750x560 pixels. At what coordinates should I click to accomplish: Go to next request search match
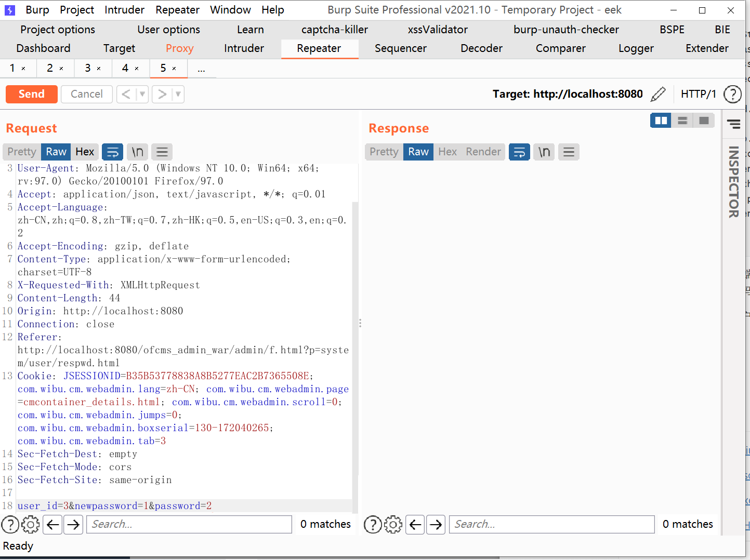(x=74, y=525)
